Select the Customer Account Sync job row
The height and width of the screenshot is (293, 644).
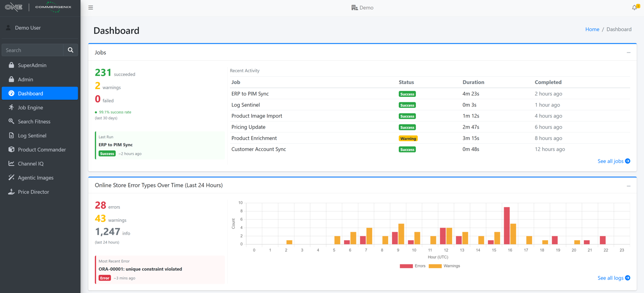tap(430, 149)
